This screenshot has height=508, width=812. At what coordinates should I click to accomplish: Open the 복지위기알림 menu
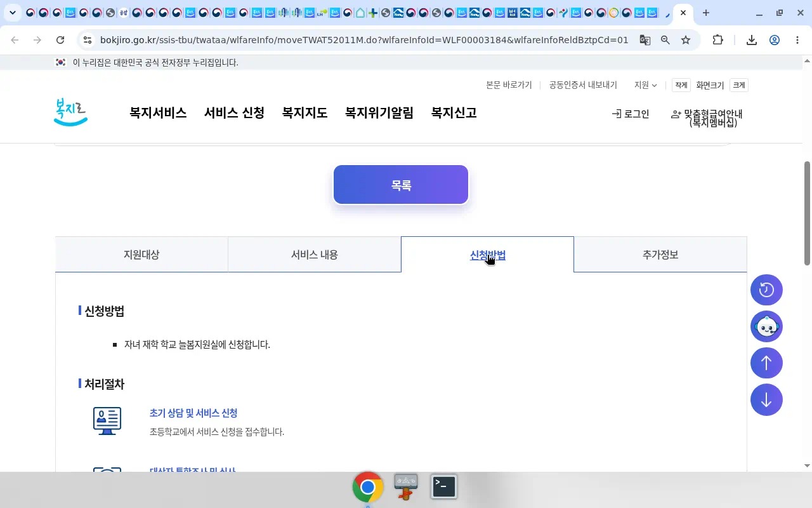point(379,113)
